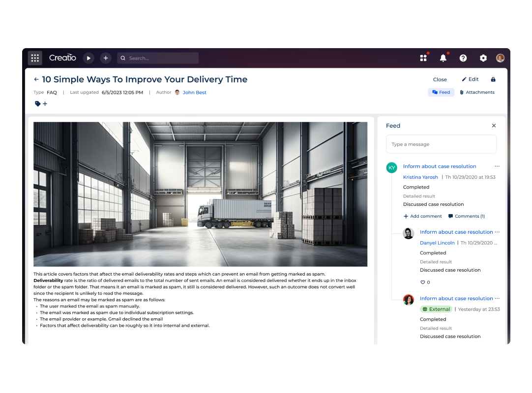Click the Type a message field

(x=441, y=144)
